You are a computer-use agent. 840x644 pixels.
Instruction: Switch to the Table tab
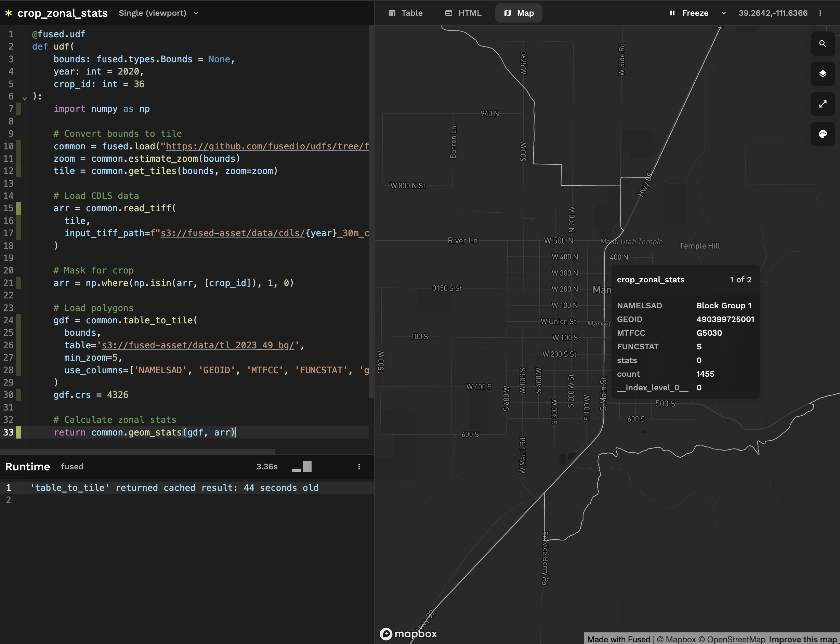[x=405, y=13]
